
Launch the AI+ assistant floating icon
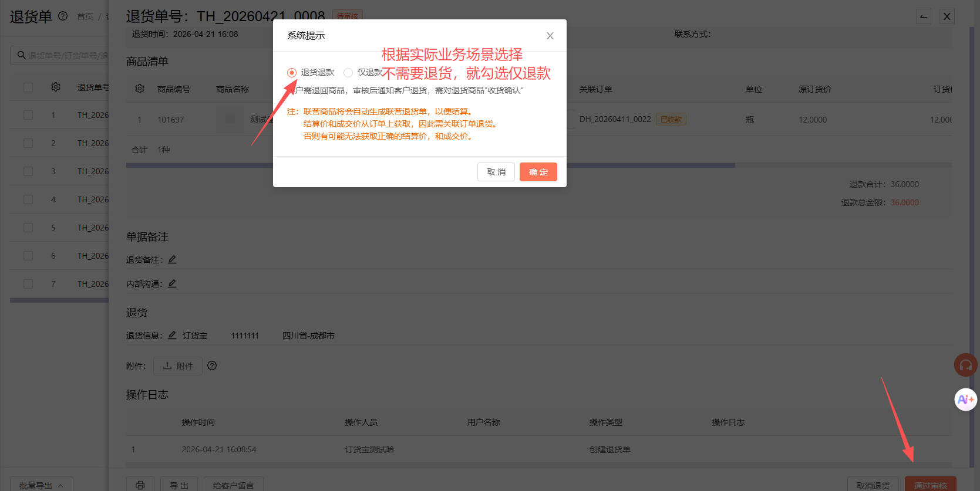966,399
